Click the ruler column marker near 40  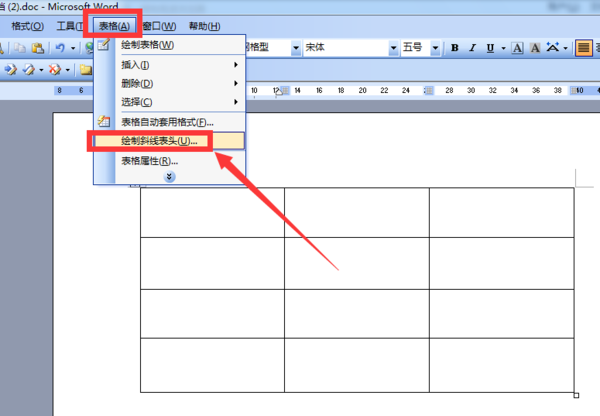click(575, 90)
